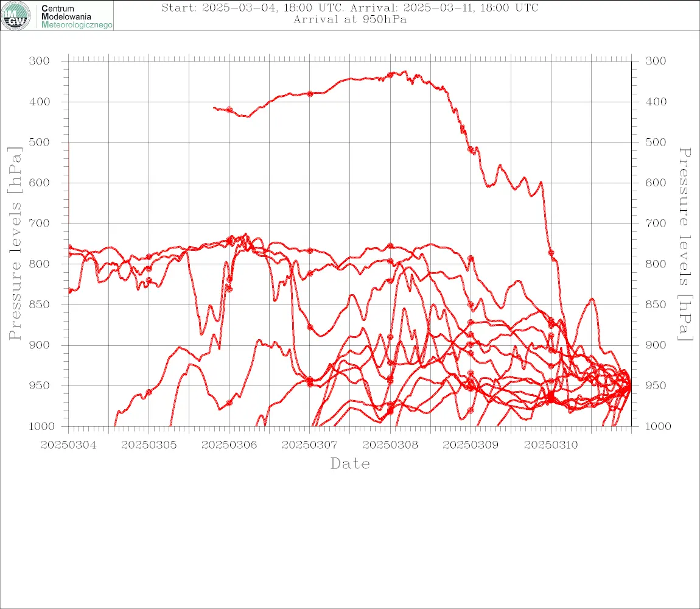Click the IMGW round logo

coord(16,16)
